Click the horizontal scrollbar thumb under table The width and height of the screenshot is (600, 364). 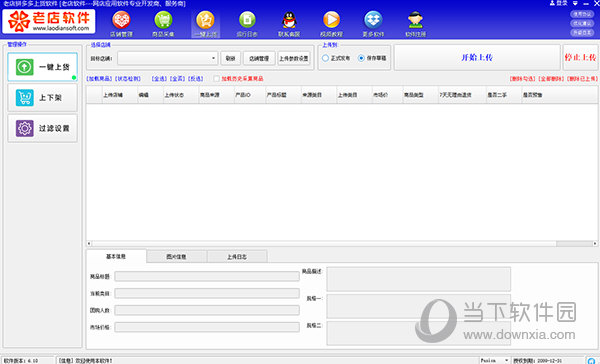point(574,243)
